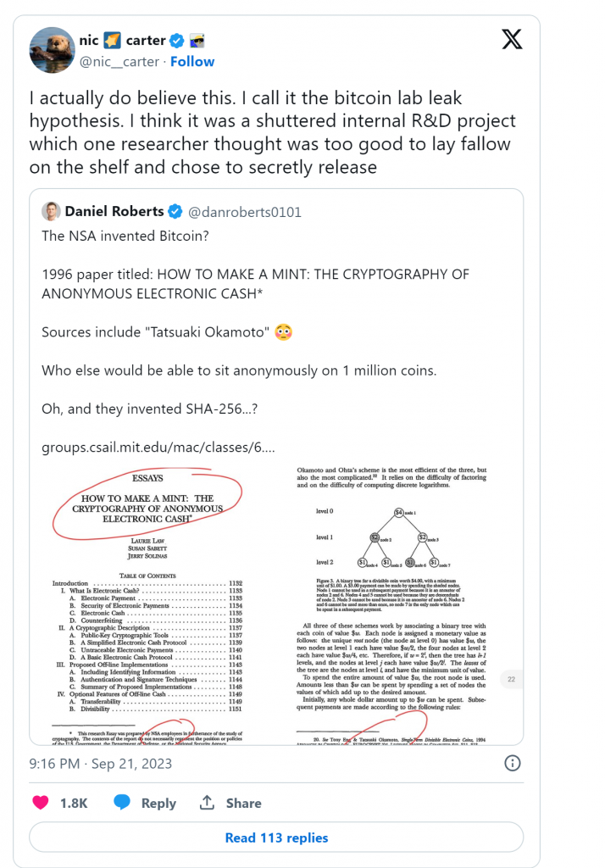The height and width of the screenshot is (868, 605).
Task: Click the share upload arrow icon
Action: [207, 802]
